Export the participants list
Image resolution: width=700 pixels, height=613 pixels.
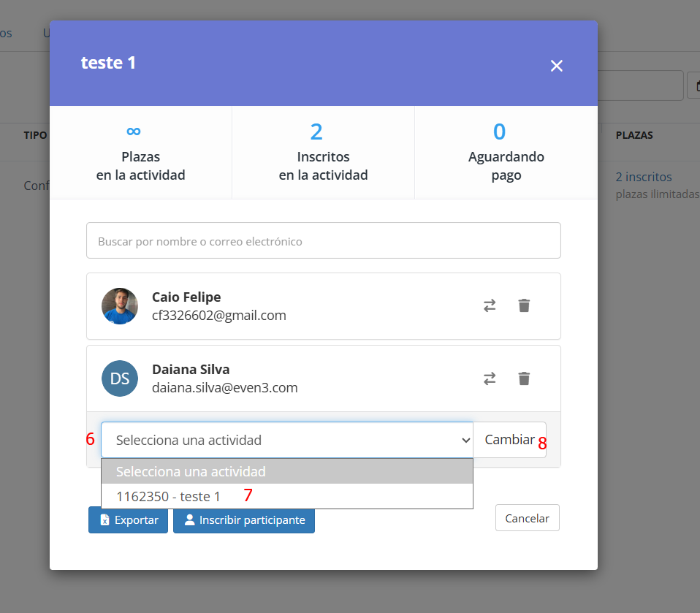[x=128, y=519]
